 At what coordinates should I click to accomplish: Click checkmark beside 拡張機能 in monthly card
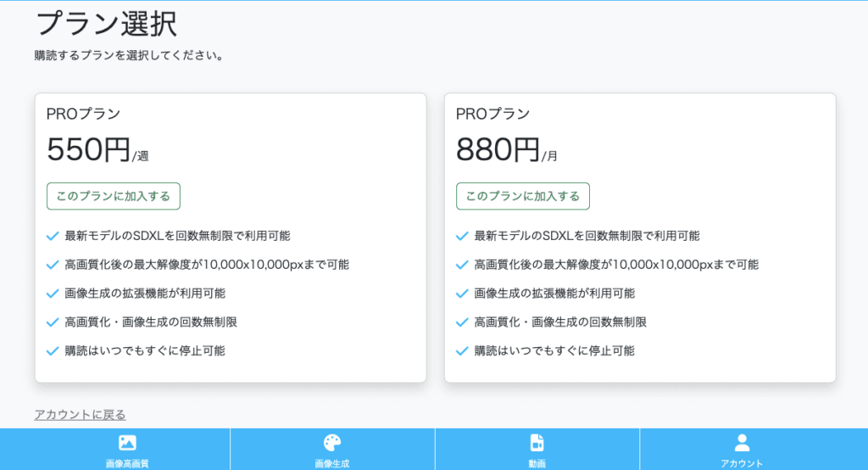(462, 294)
